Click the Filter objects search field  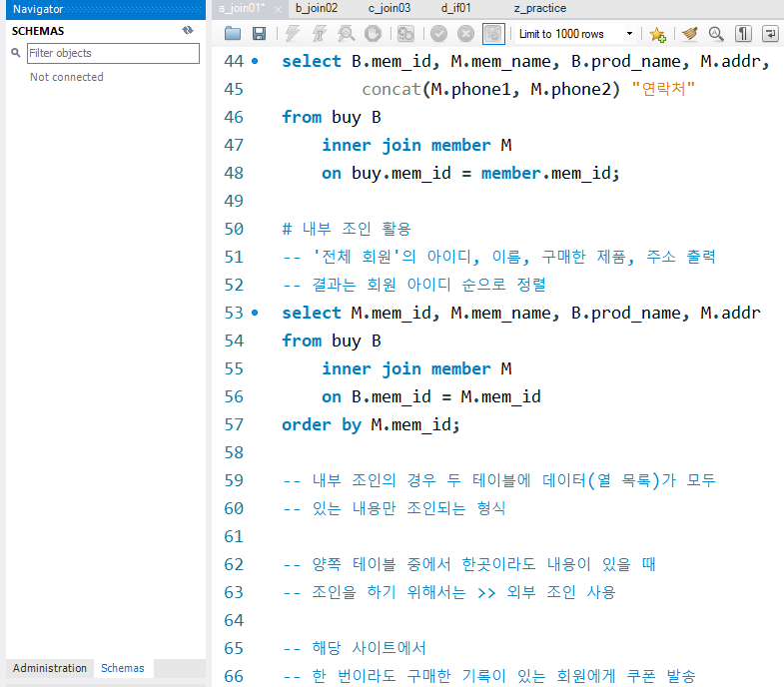click(113, 53)
